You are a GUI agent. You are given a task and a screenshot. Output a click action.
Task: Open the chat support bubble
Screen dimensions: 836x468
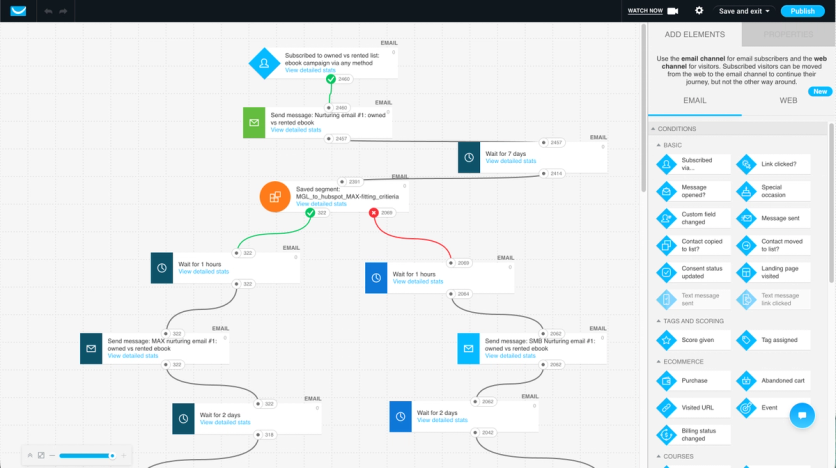click(x=802, y=415)
